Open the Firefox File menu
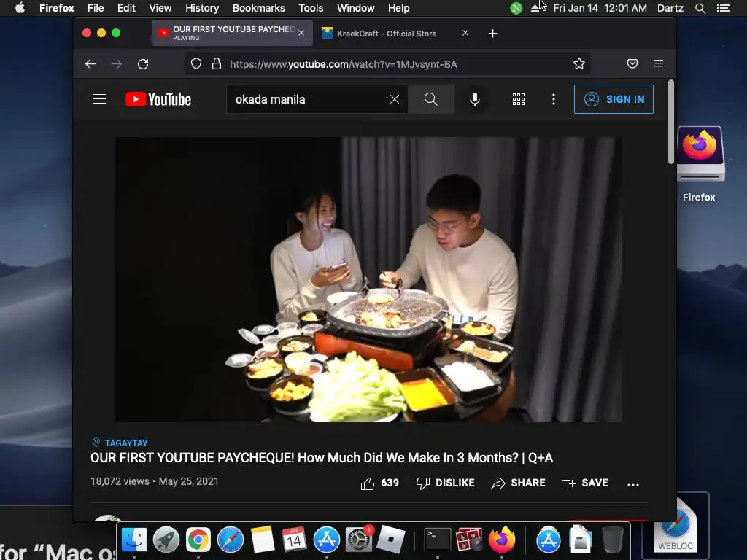This screenshot has width=747, height=560. click(x=96, y=8)
